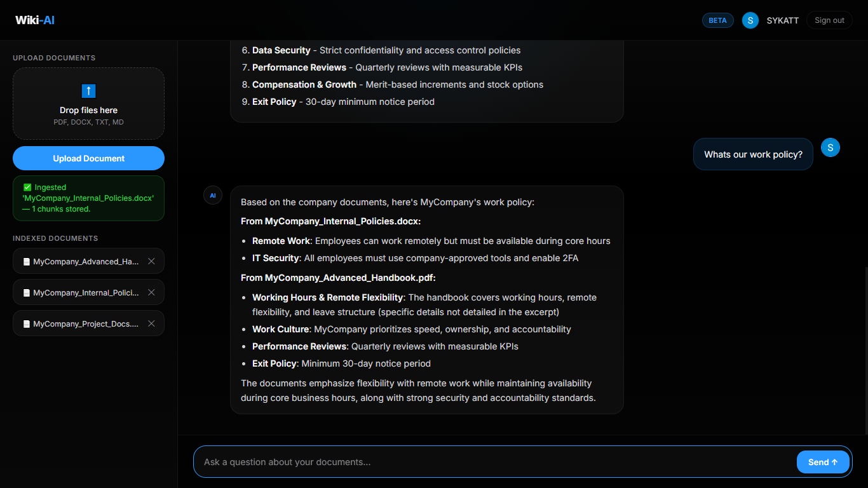Click the question input field
This screenshot has width=868, height=488.
tap(445, 461)
